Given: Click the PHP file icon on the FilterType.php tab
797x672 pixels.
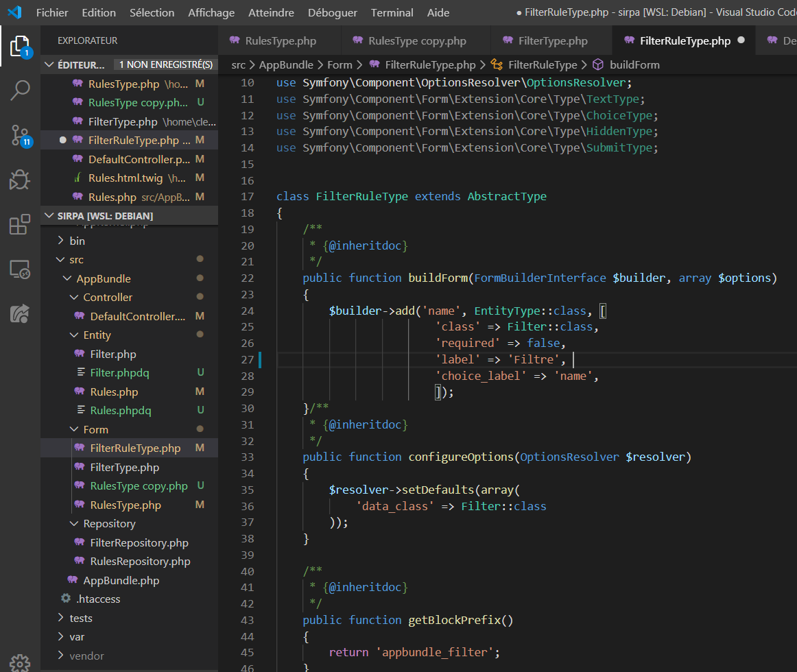Looking at the screenshot, I should tap(509, 40).
